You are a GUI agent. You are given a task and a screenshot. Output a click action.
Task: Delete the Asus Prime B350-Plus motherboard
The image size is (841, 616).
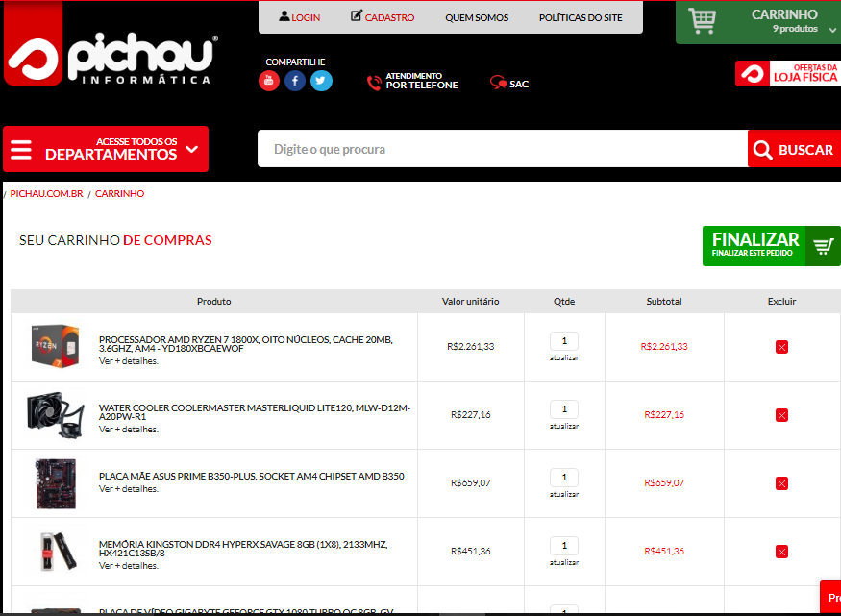coord(781,483)
